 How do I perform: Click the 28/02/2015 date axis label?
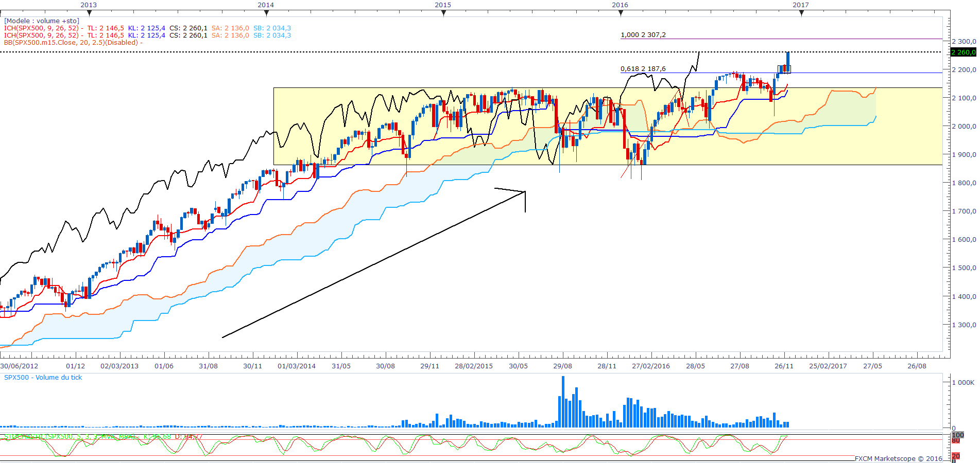(x=474, y=366)
